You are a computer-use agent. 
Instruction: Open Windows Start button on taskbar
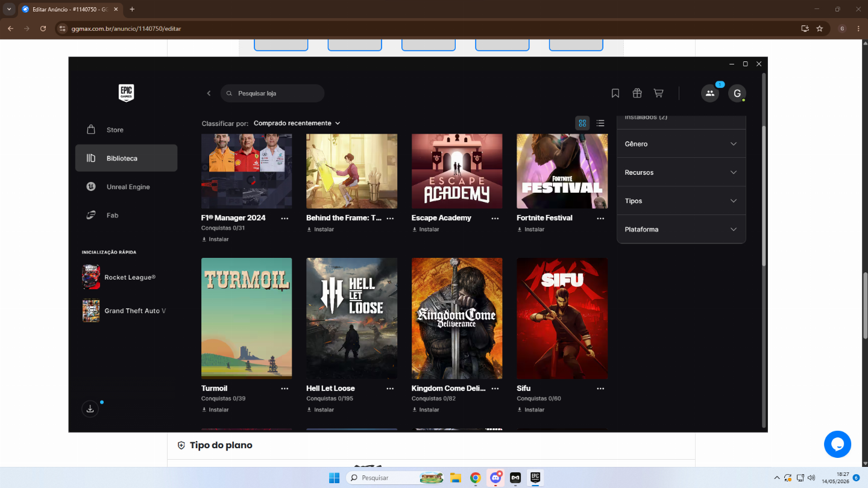click(x=334, y=478)
